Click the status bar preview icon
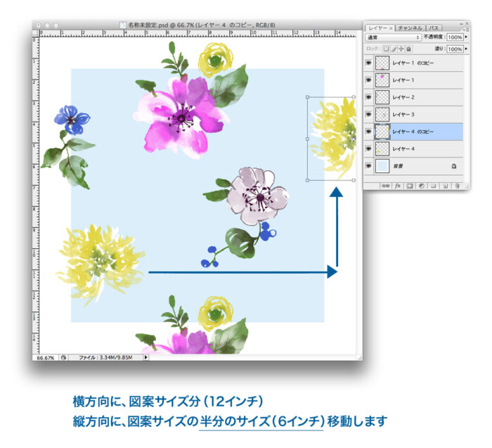The image size is (492, 448). (64, 357)
